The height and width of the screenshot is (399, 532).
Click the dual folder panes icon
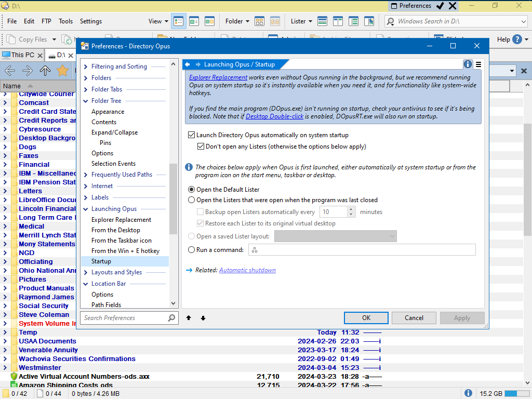(275, 21)
